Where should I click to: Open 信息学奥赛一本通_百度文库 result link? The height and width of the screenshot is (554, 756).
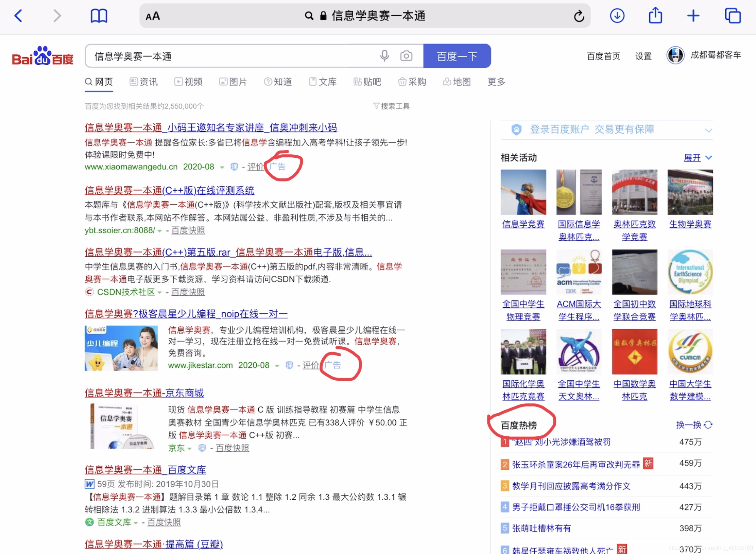145,470
